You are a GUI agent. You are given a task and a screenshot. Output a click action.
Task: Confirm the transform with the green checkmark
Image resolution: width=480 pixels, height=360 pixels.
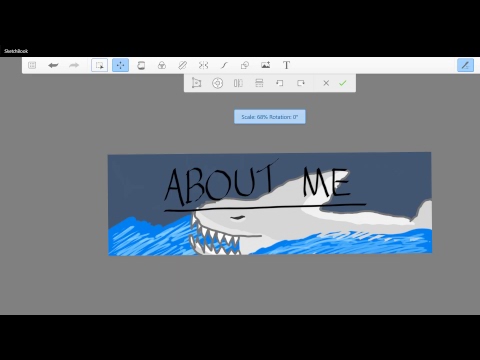tap(343, 83)
